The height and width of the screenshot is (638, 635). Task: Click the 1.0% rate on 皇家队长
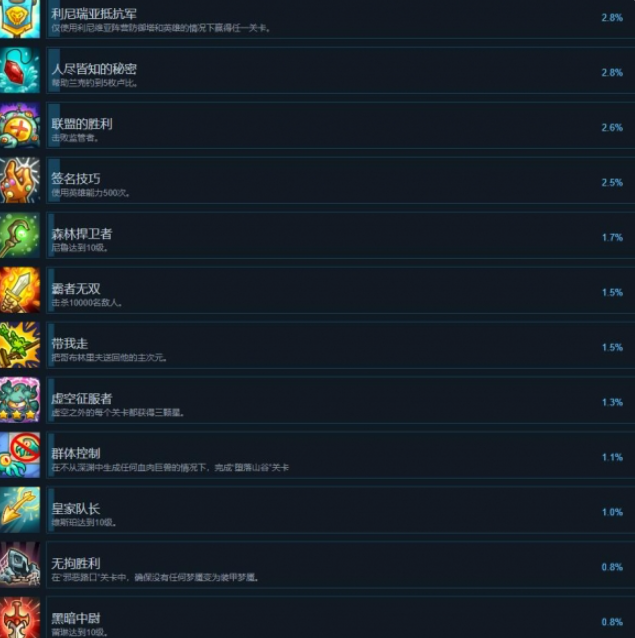click(x=612, y=512)
